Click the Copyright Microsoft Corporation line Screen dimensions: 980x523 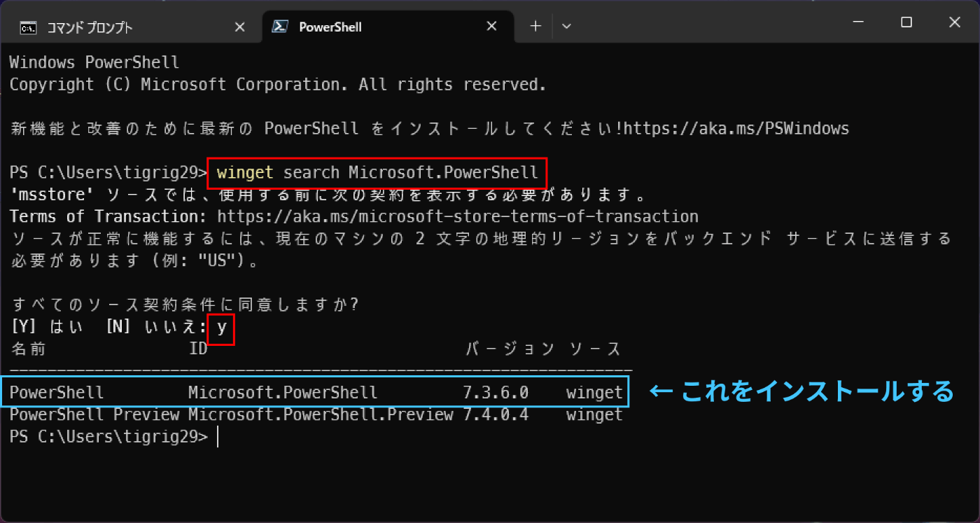pos(278,85)
